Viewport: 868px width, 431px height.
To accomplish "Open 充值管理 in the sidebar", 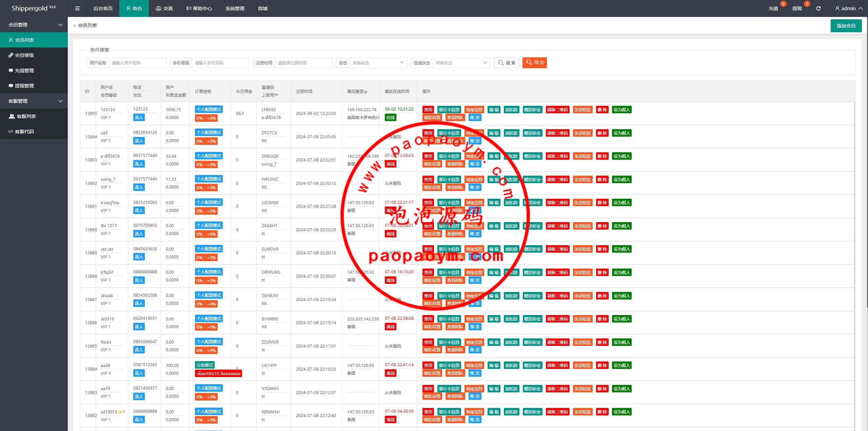I will [34, 70].
